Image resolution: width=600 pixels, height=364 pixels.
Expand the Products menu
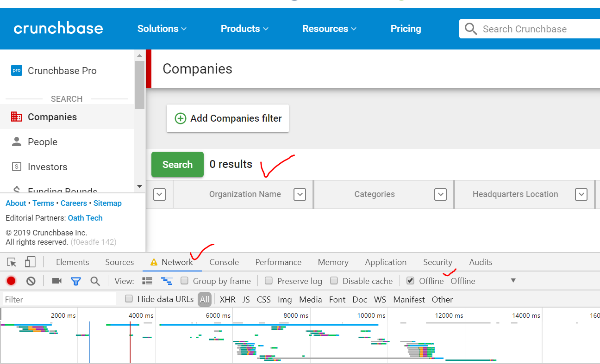[244, 29]
